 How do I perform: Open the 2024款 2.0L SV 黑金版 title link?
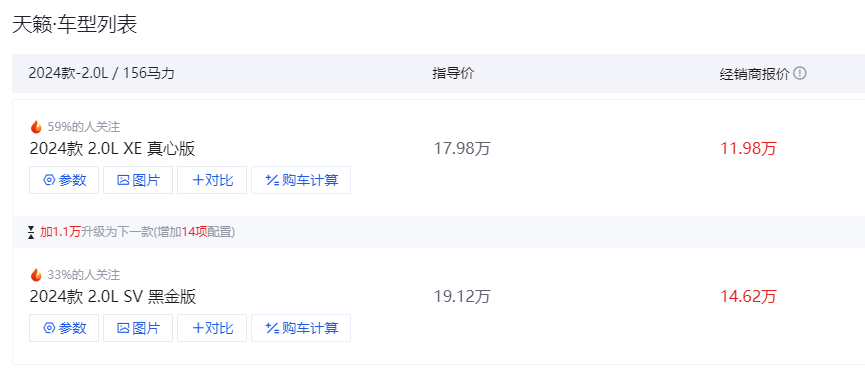click(x=113, y=297)
